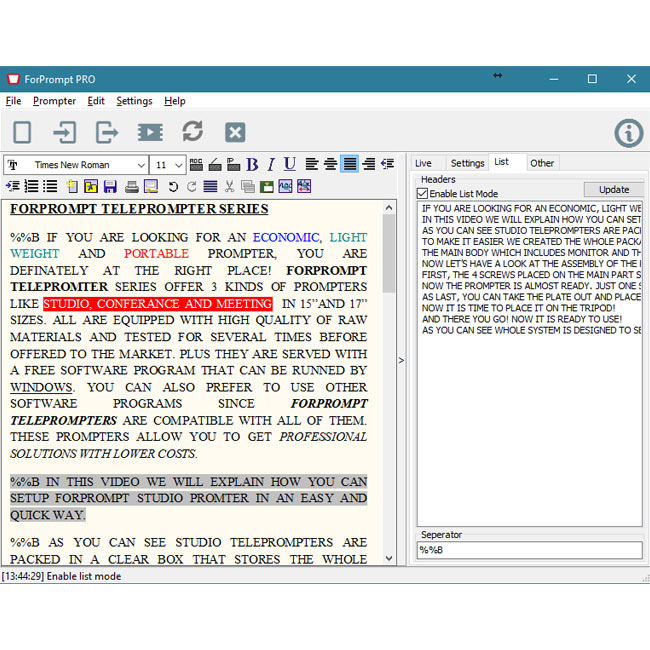
Task: Align text right
Action: [369, 164]
